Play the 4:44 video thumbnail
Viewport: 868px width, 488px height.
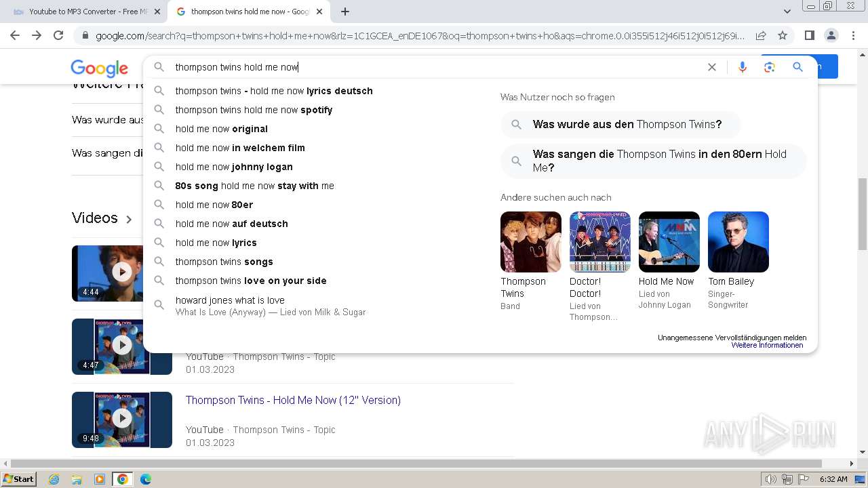click(x=122, y=272)
